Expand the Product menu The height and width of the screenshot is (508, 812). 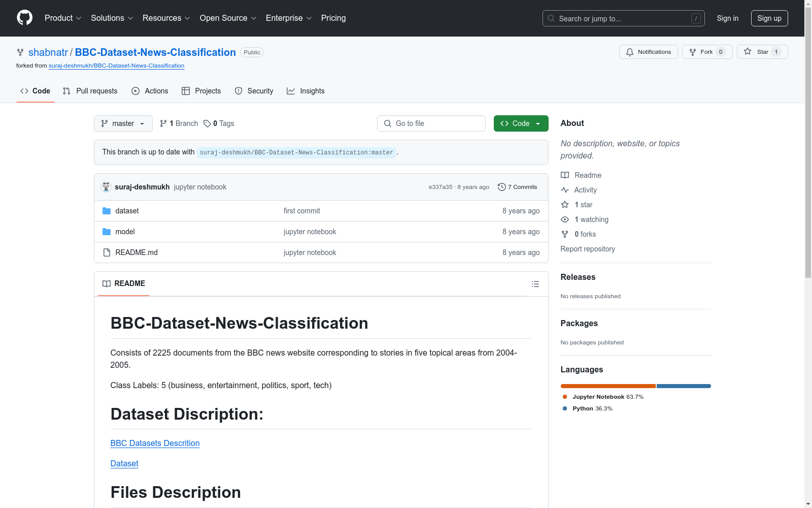pos(63,18)
